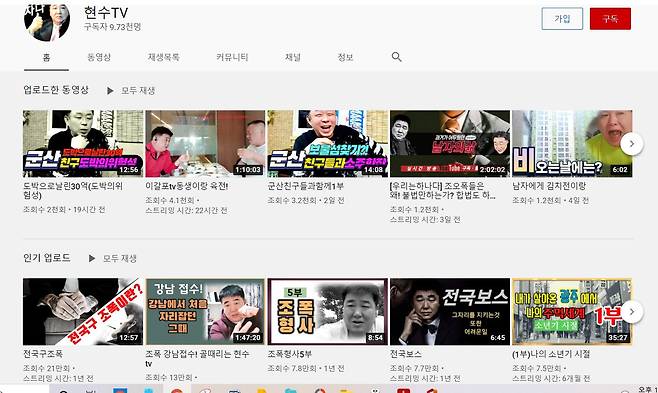The image size is (658, 393).
Task: Click title 남자에게 김치전이랑
Action: (549, 186)
